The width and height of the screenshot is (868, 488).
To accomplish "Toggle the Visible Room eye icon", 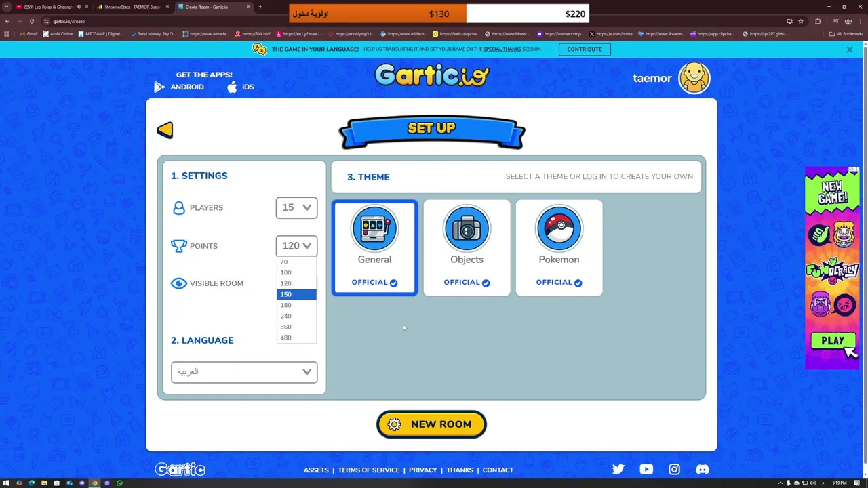I will 178,283.
